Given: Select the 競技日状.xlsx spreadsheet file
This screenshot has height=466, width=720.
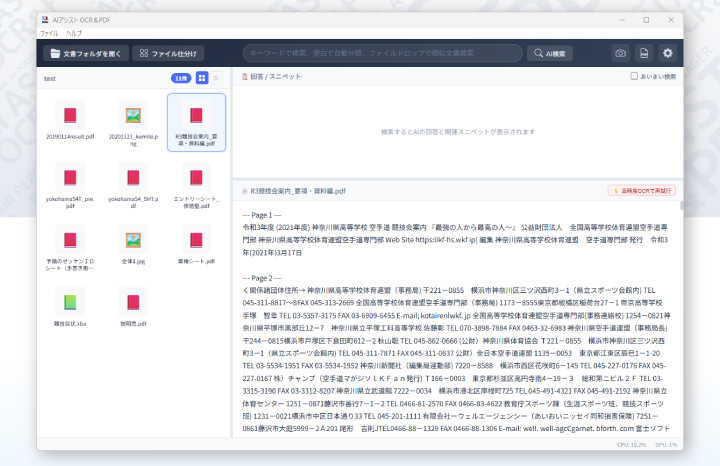Looking at the screenshot, I should (x=70, y=302).
